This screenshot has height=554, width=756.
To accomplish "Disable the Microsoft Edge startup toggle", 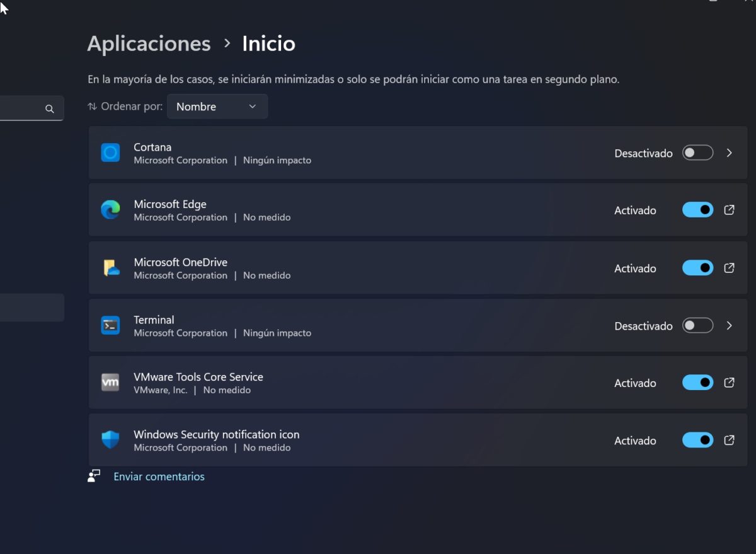I will (x=698, y=210).
